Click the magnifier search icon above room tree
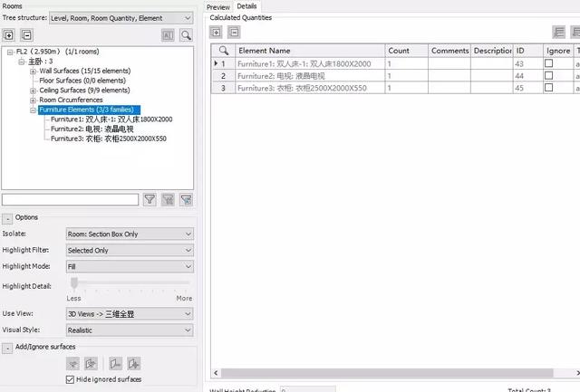Screen dimensions: 580x392 point(186,35)
